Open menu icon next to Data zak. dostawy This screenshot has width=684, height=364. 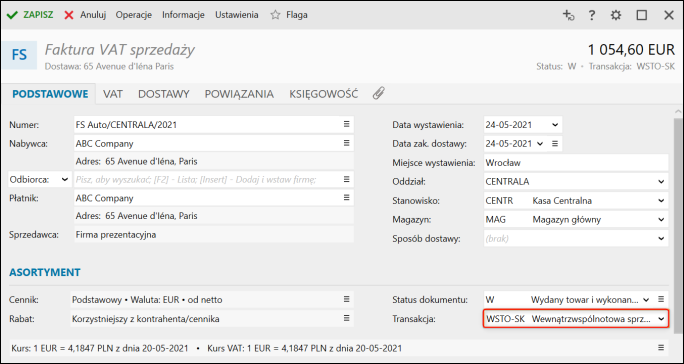click(555, 144)
